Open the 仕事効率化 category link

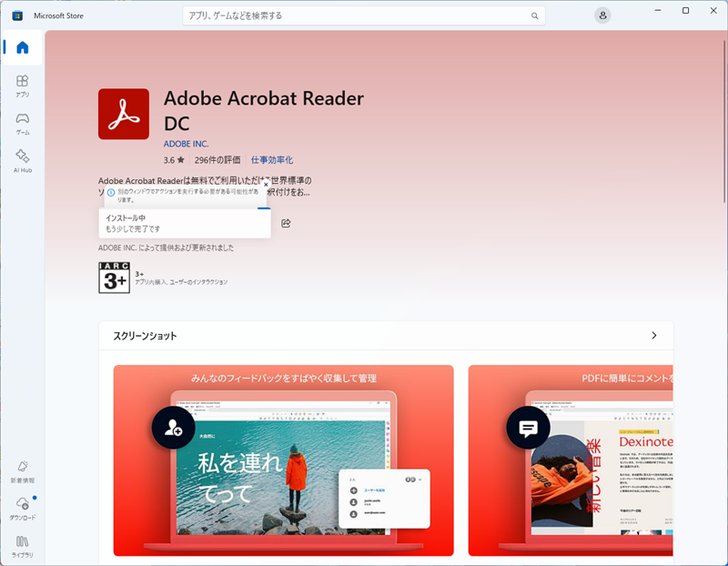pyautogui.click(x=272, y=159)
